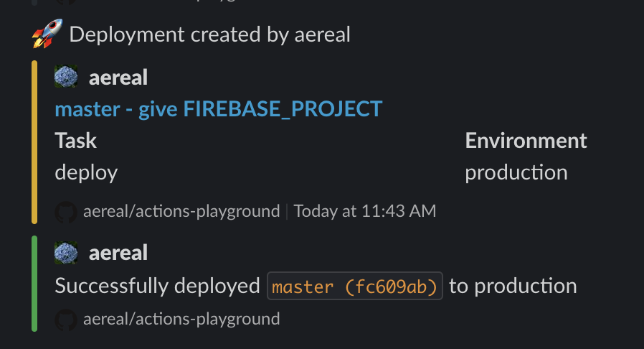Click the GitHub icon in the green attachment footer

66,320
